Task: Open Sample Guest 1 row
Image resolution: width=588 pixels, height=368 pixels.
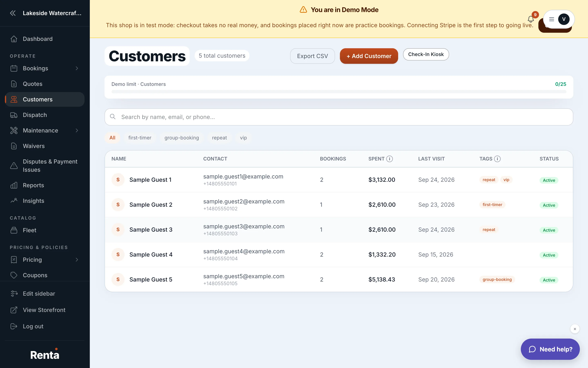Action: pos(339,180)
